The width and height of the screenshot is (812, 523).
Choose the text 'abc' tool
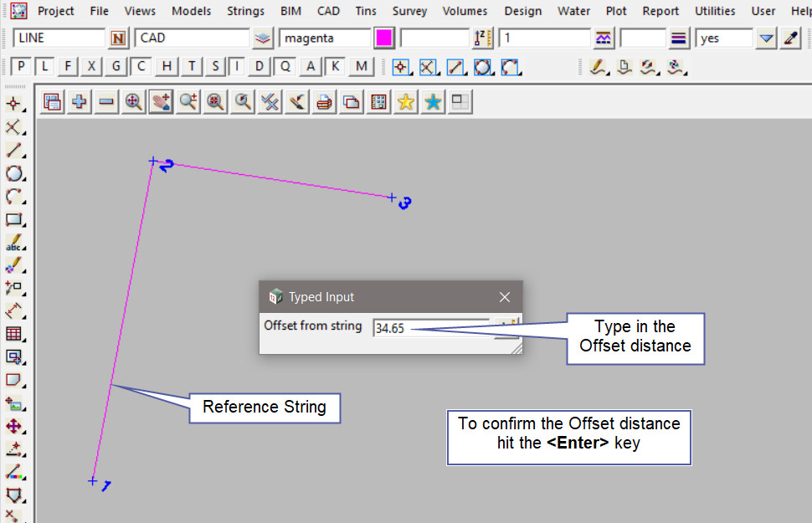point(14,244)
